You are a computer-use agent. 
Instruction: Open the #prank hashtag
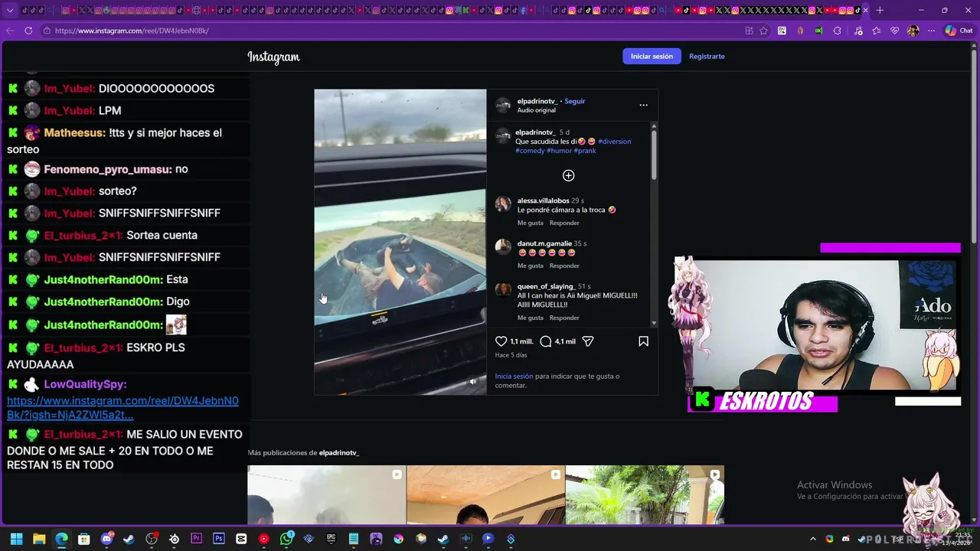585,151
